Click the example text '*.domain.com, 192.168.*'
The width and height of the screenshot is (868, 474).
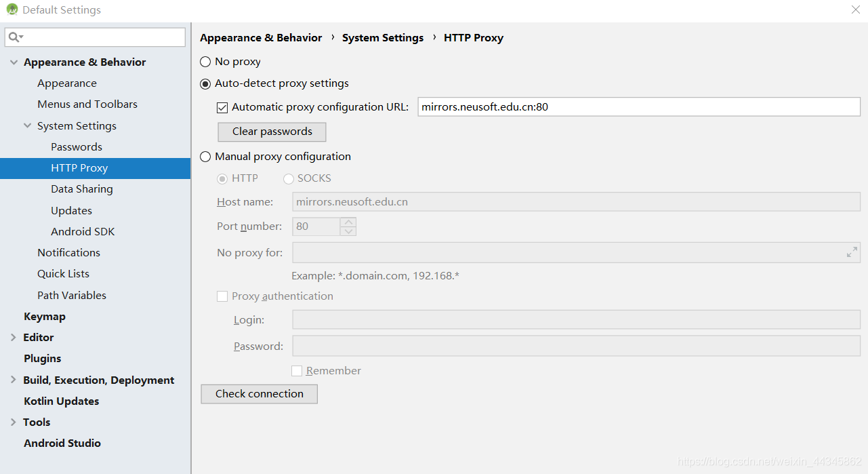[x=398, y=276]
